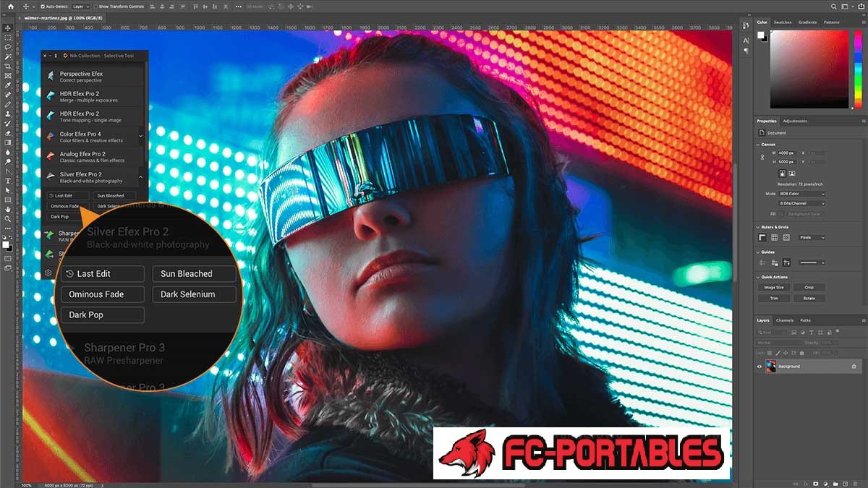Select the Crop tool in the toolbar
The width and height of the screenshot is (868, 488).
pyautogui.click(x=9, y=66)
